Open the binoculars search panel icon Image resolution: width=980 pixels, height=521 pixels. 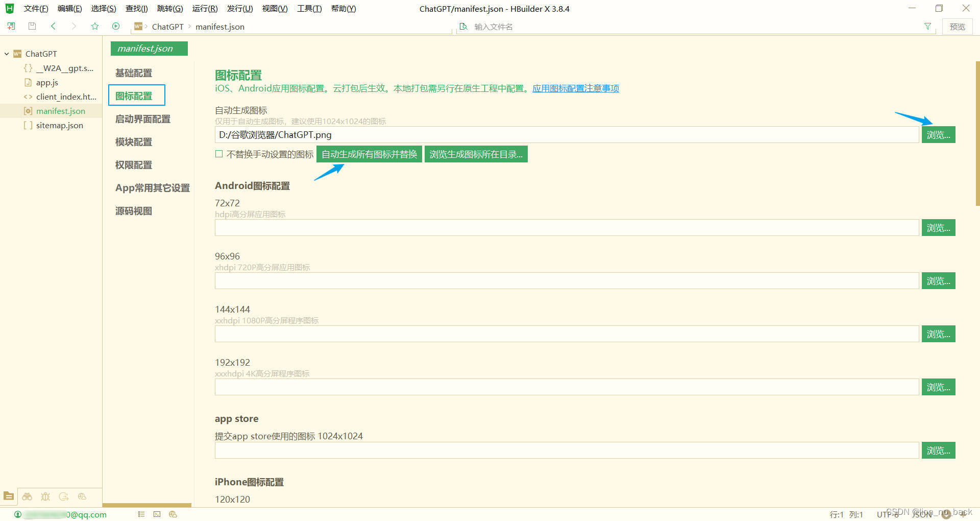27,496
